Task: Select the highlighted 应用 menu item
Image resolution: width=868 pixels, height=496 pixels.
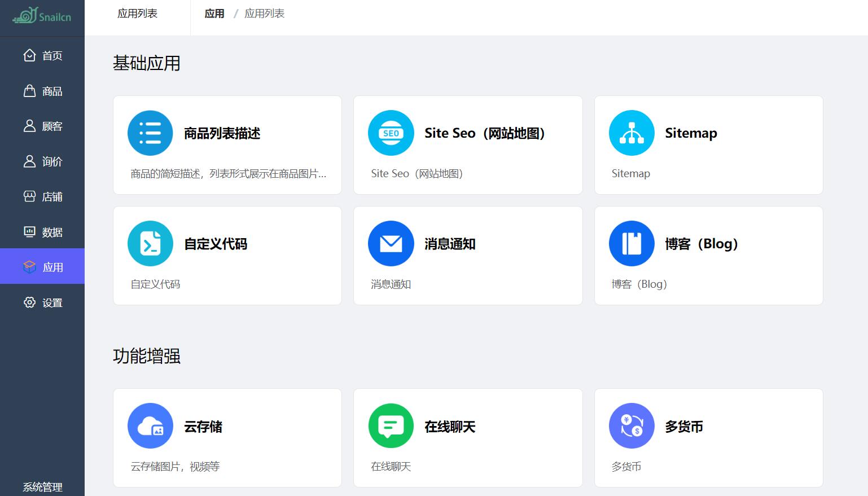Action: 42,266
